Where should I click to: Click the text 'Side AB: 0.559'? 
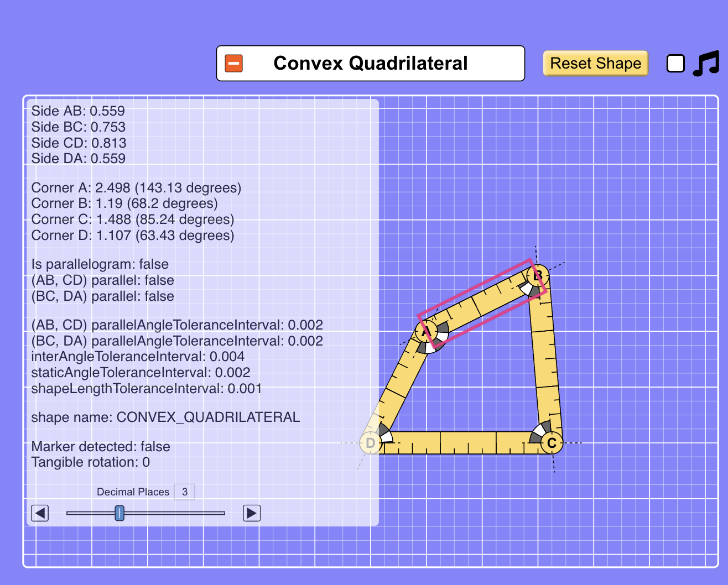point(78,111)
